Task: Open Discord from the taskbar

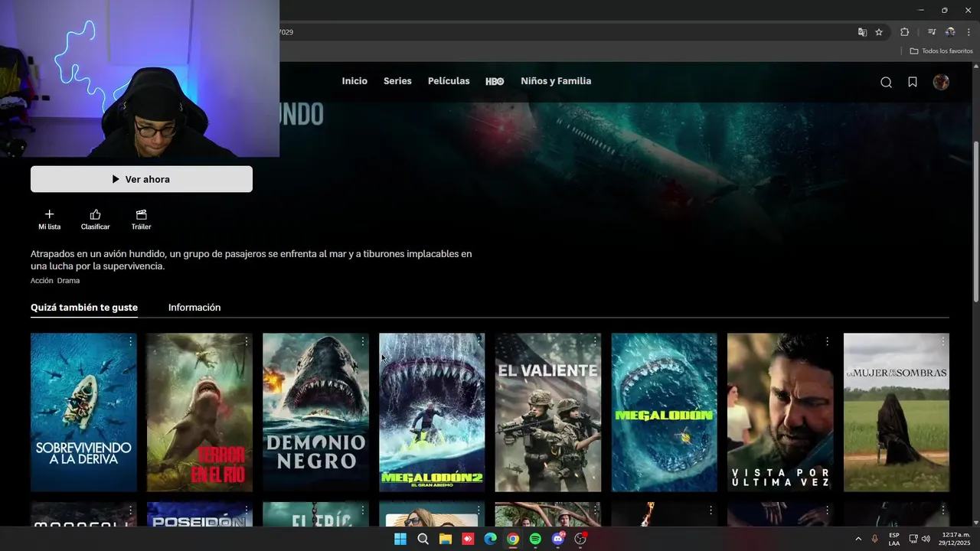Action: (558, 539)
